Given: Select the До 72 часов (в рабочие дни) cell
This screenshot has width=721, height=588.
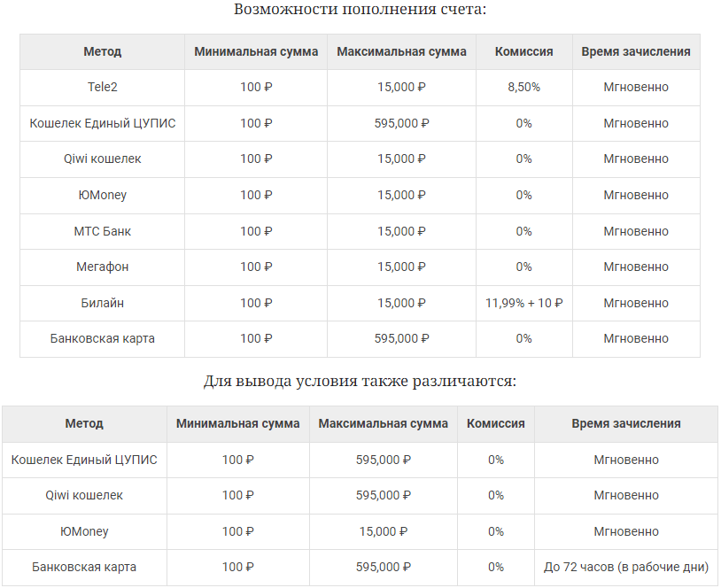Looking at the screenshot, I should pyautogui.click(x=626, y=567).
